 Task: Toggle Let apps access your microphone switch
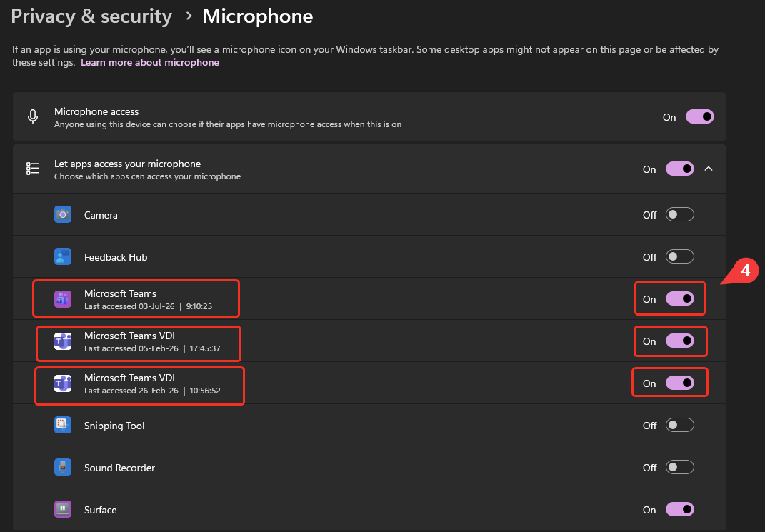click(679, 169)
